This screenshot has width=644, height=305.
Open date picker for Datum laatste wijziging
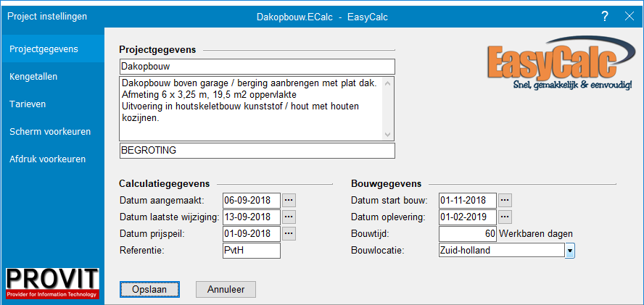289,217
